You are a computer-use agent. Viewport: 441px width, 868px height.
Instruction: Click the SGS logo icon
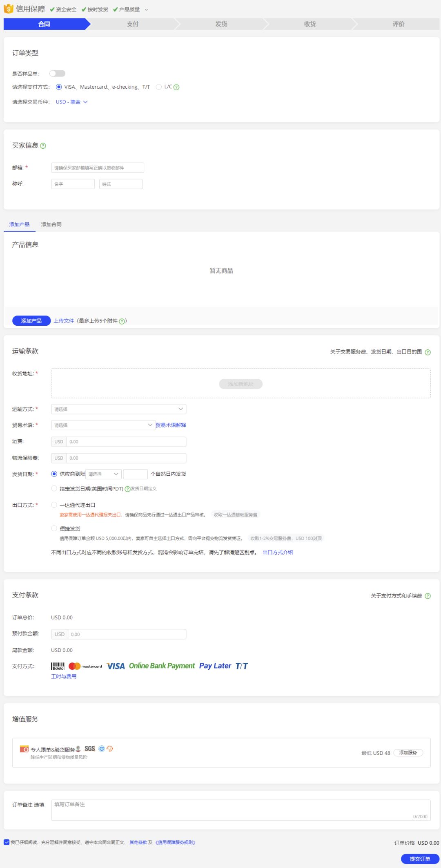pos(90,749)
